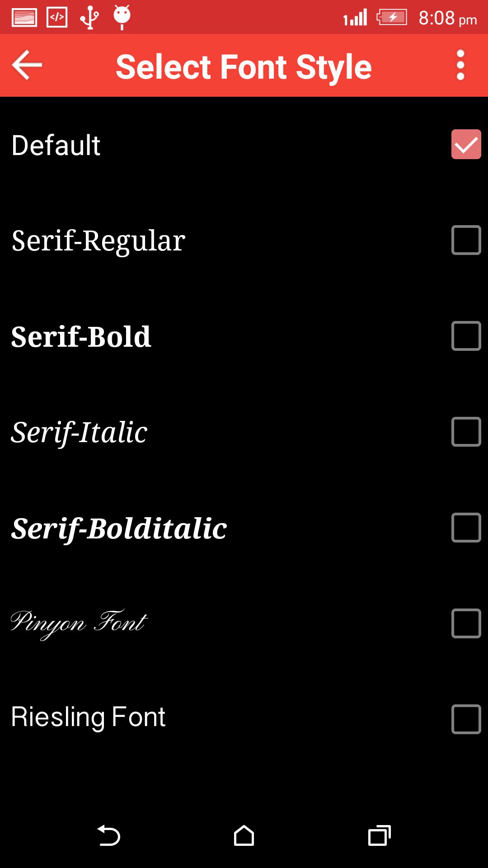Choose the Pinyon Font list entry
This screenshot has width=488, height=868.
pyautogui.click(x=79, y=623)
